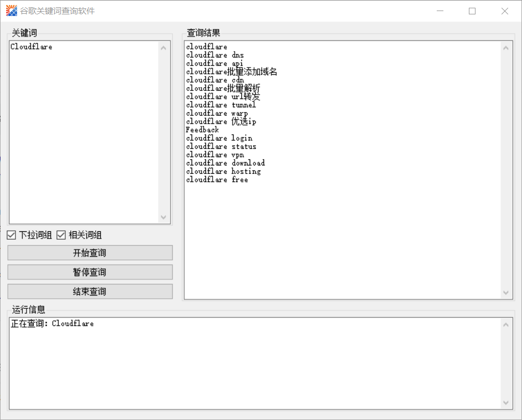This screenshot has width=522, height=420.
Task: Click the 开始查询 button
Action: tap(90, 253)
